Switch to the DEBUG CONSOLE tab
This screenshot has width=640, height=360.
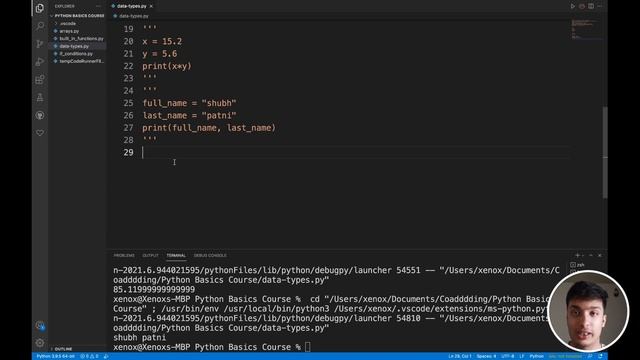210,256
